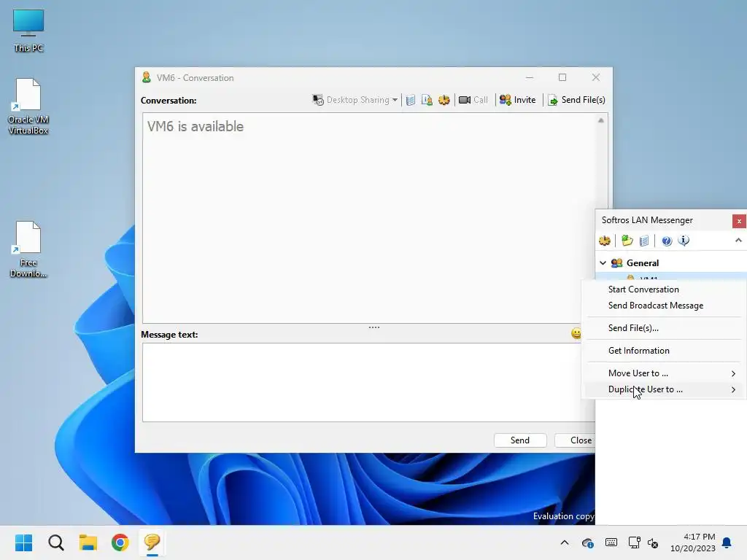Viewport: 747px width, 560px height.
Task: Click the received files folder icon
Action: coord(627,241)
